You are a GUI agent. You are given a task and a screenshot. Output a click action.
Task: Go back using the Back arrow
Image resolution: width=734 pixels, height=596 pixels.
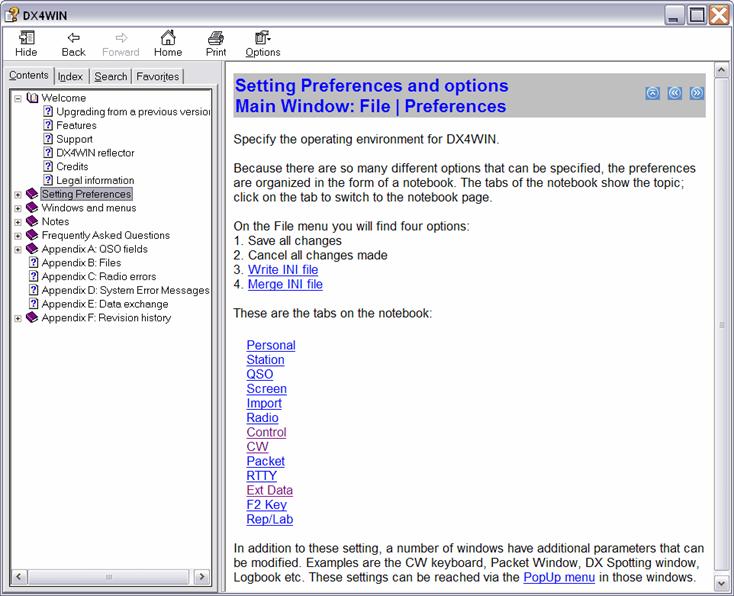coord(73,44)
